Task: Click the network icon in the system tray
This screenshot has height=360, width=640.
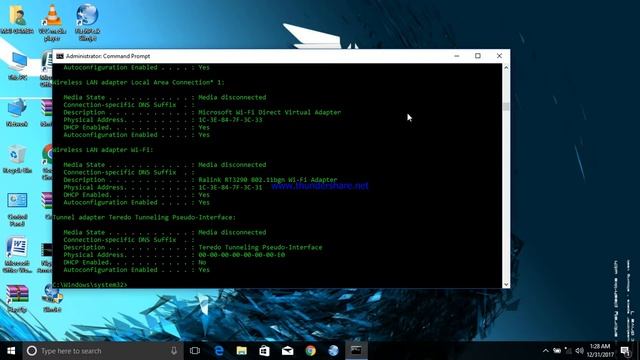Action: 568,351
